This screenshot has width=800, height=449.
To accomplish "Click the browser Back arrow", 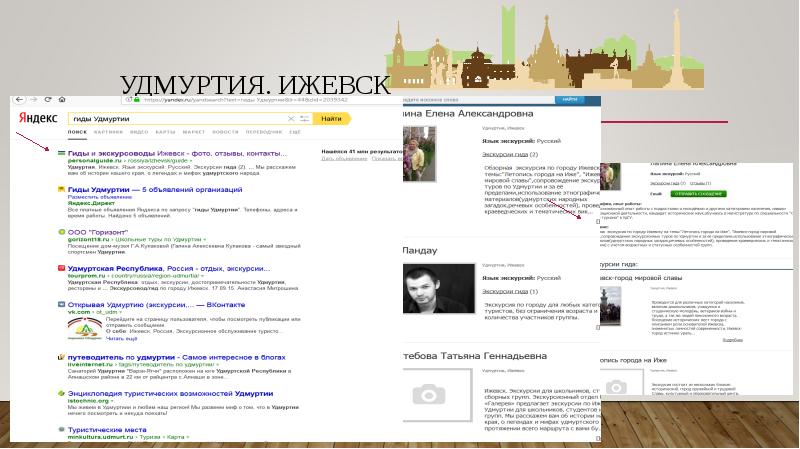I will pos(19,99).
